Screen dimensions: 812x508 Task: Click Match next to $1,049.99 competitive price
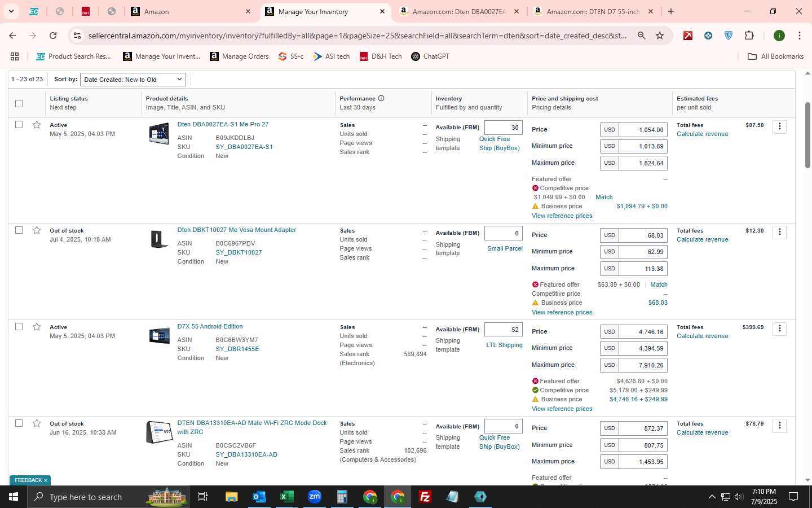coord(604,197)
